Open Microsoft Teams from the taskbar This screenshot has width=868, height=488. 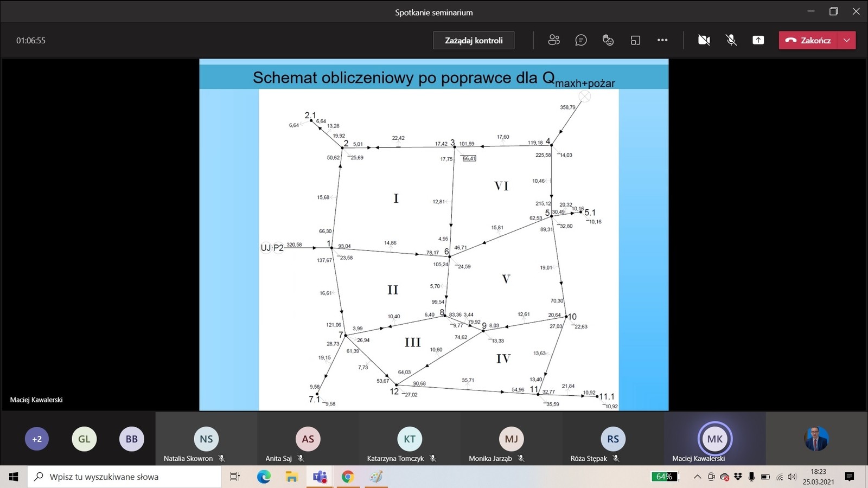tap(320, 477)
